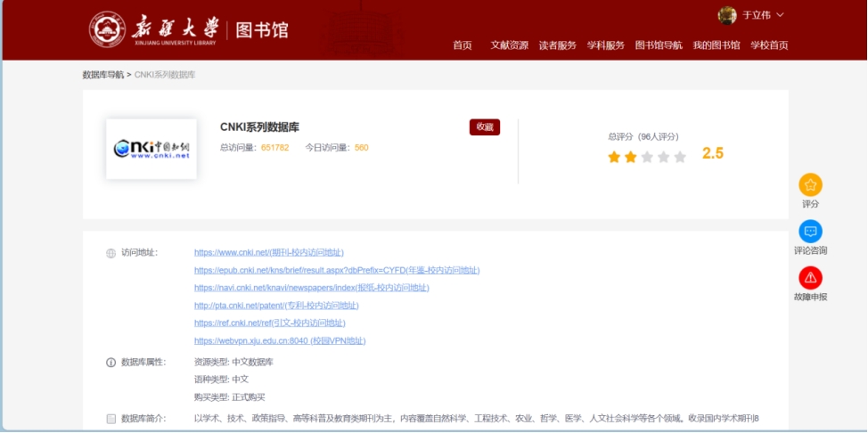Open the navi.cnki.net 报纸 access link
The image size is (868, 433).
click(312, 288)
